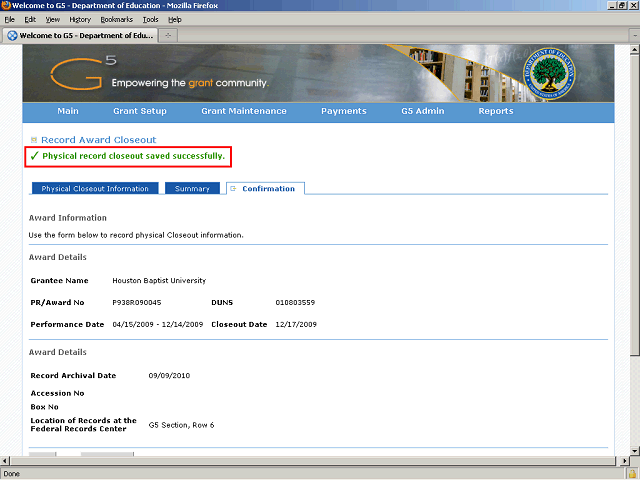
Task: Click the vertical scrollbar thumb
Action: point(634,204)
